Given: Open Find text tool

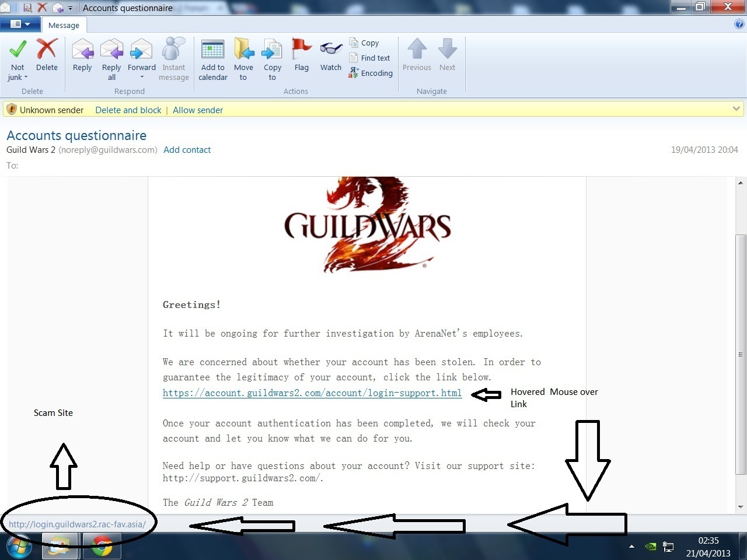Looking at the screenshot, I should tap(369, 58).
